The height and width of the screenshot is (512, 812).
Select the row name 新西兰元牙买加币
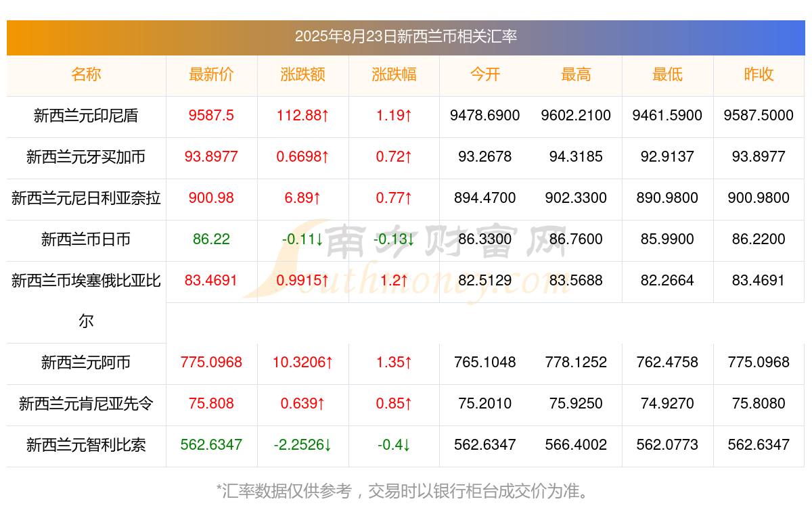(x=86, y=157)
